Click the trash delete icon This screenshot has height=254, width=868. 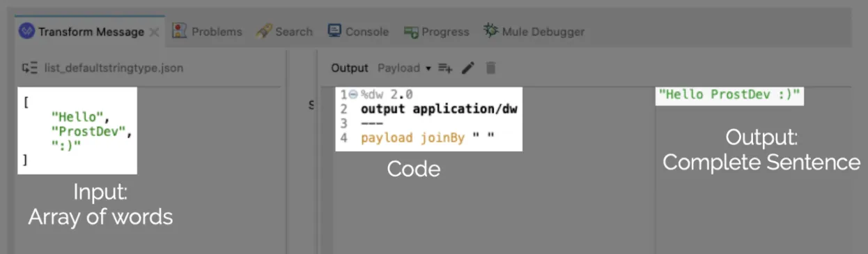click(490, 68)
